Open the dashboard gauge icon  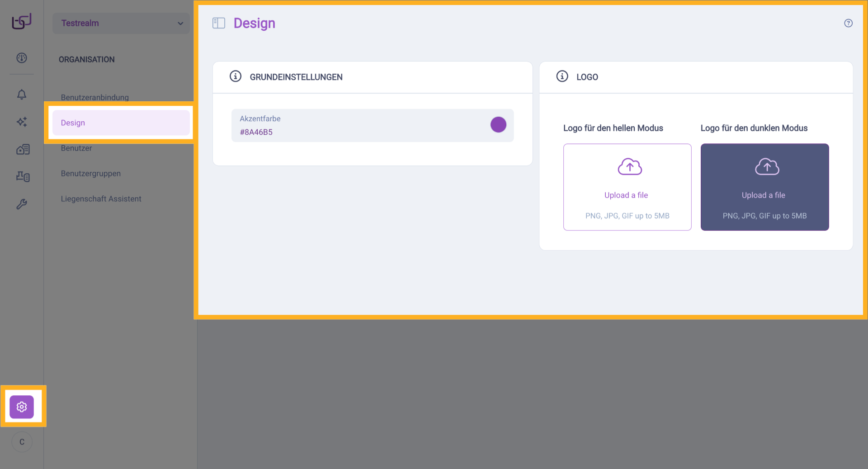pos(22,58)
